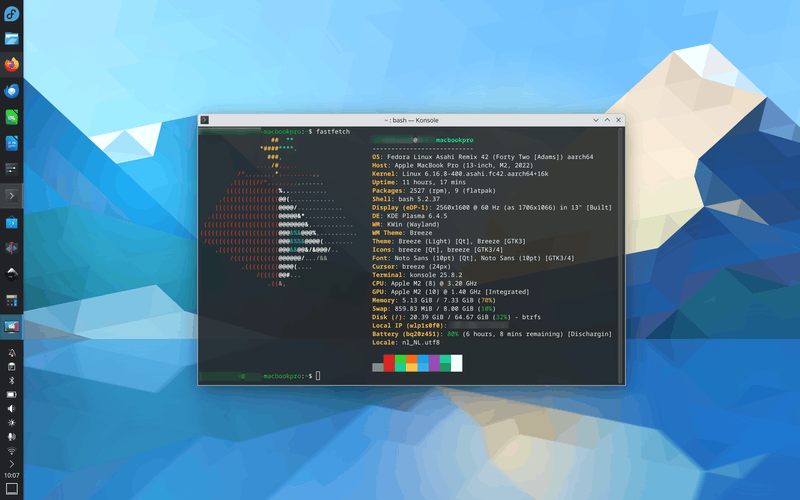The height and width of the screenshot is (500, 800).
Task: Click the highlighted monitor-shaped panel icon
Action: (11, 327)
